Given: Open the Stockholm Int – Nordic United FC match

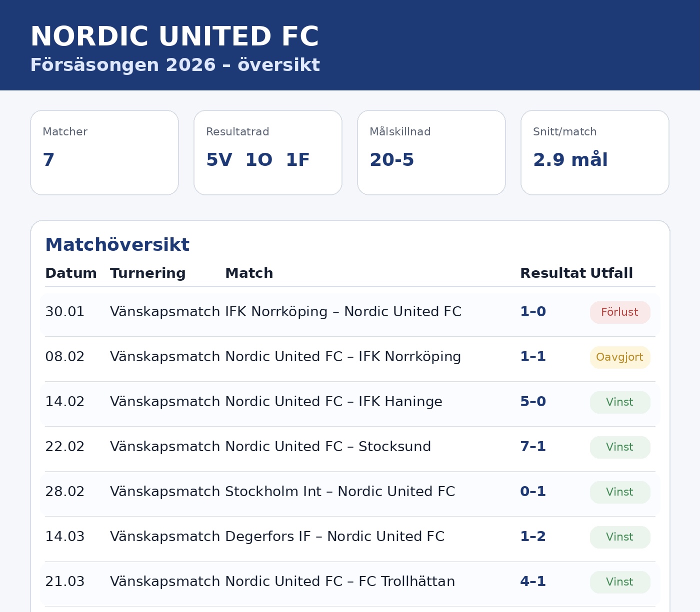Looking at the screenshot, I should (340, 492).
